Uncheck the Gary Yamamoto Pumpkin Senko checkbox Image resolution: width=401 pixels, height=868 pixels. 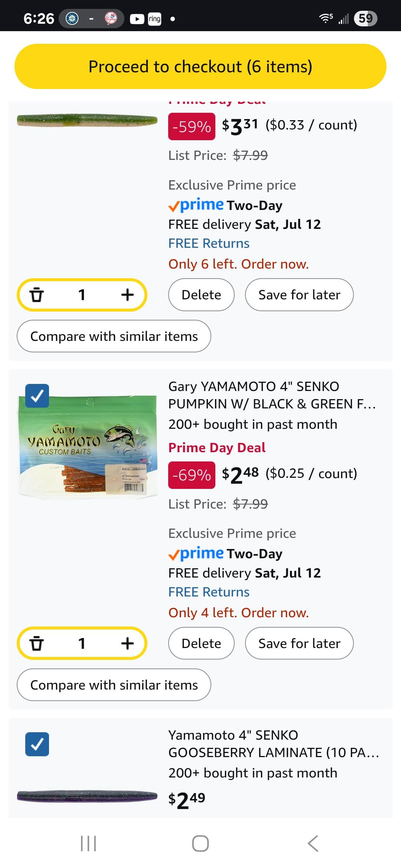click(x=37, y=396)
